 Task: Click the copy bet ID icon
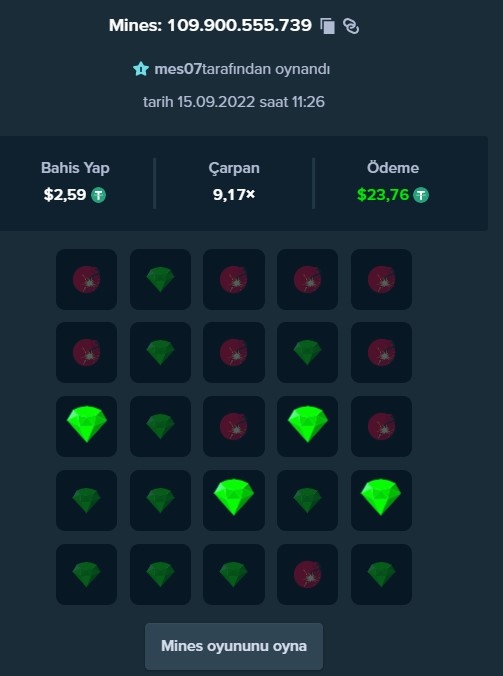(328, 26)
